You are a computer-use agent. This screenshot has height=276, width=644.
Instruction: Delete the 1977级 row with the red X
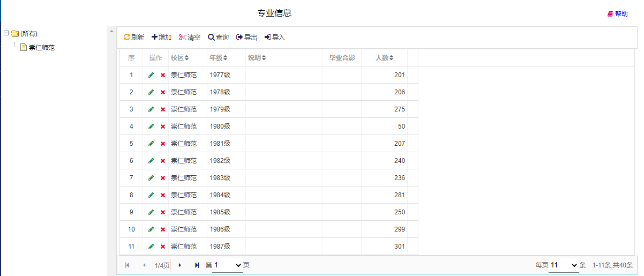(x=163, y=75)
